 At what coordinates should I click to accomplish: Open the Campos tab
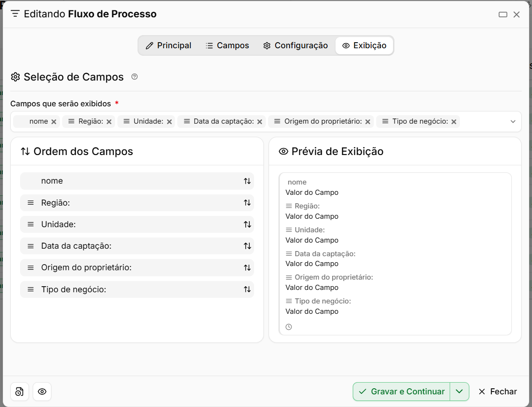[227, 45]
